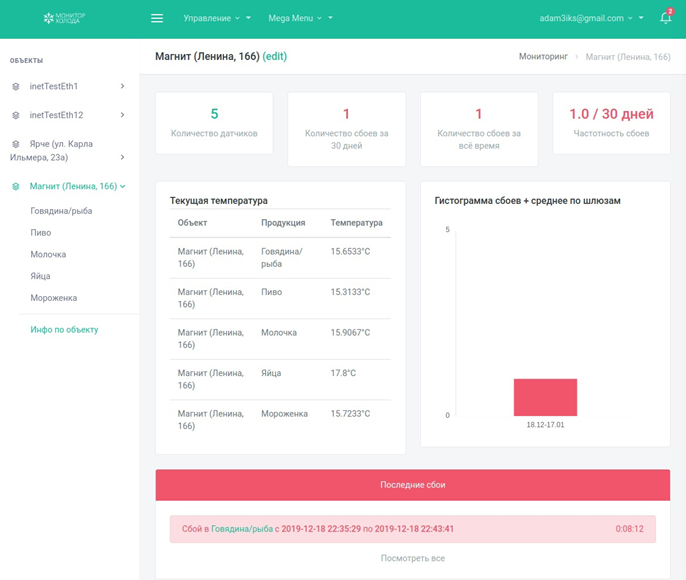Click the Продукция column header
686x580 pixels.
[x=283, y=223]
